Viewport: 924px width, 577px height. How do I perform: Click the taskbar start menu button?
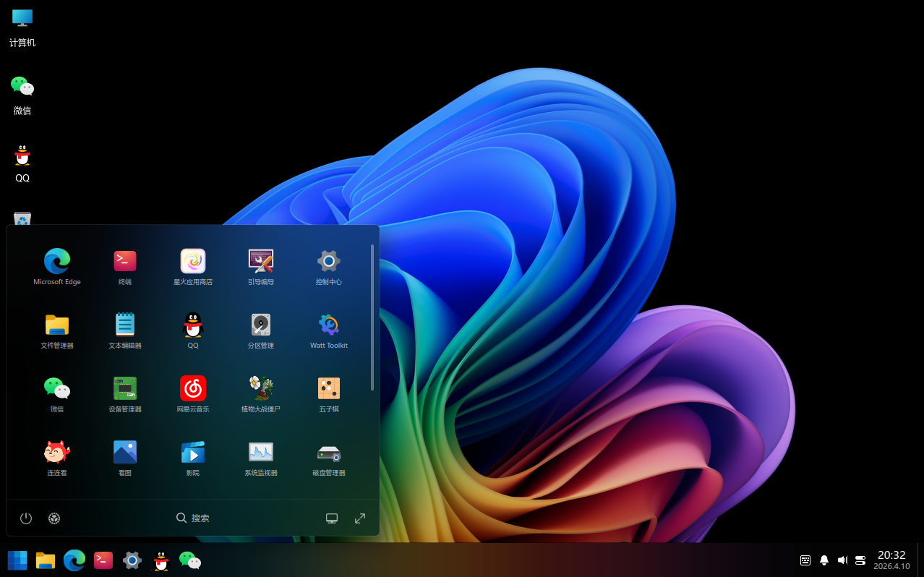17,560
